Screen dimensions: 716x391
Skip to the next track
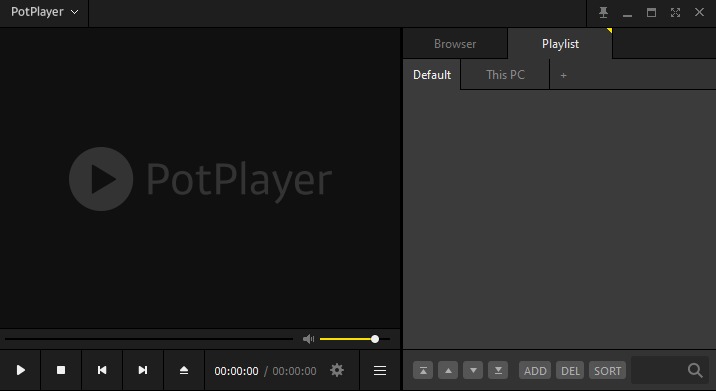(142, 370)
